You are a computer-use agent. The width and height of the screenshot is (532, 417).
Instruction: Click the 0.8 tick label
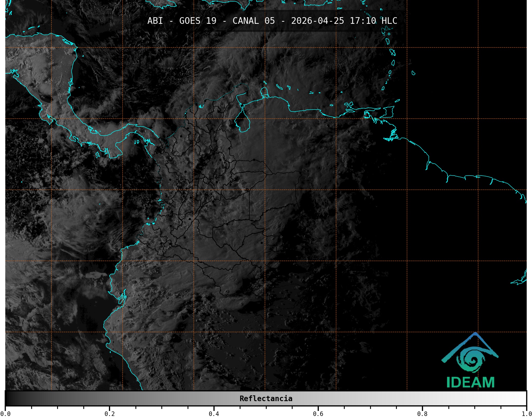(x=422, y=414)
